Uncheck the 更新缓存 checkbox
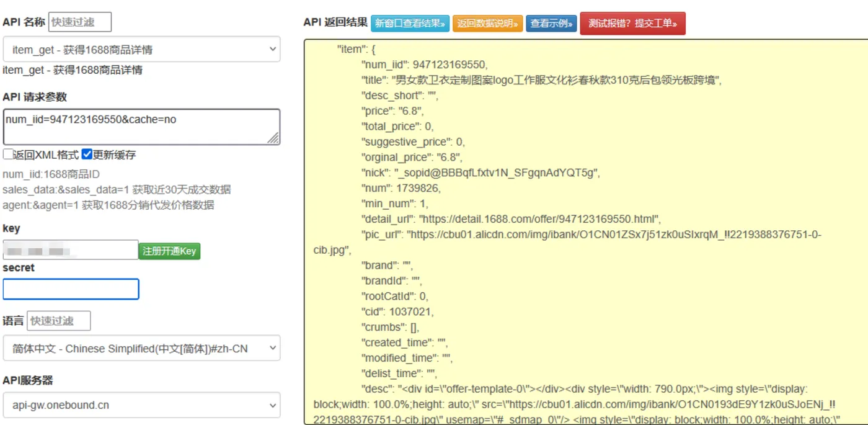Image resolution: width=868 pixels, height=425 pixels. point(87,154)
